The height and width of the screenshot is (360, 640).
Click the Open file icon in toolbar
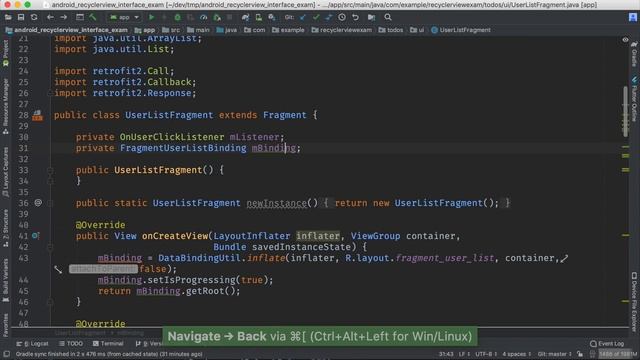8,17
